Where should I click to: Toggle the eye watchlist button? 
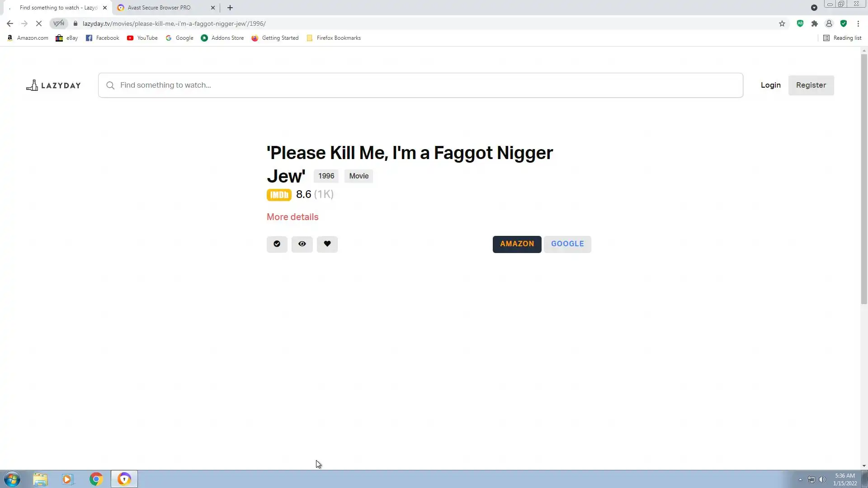(302, 244)
